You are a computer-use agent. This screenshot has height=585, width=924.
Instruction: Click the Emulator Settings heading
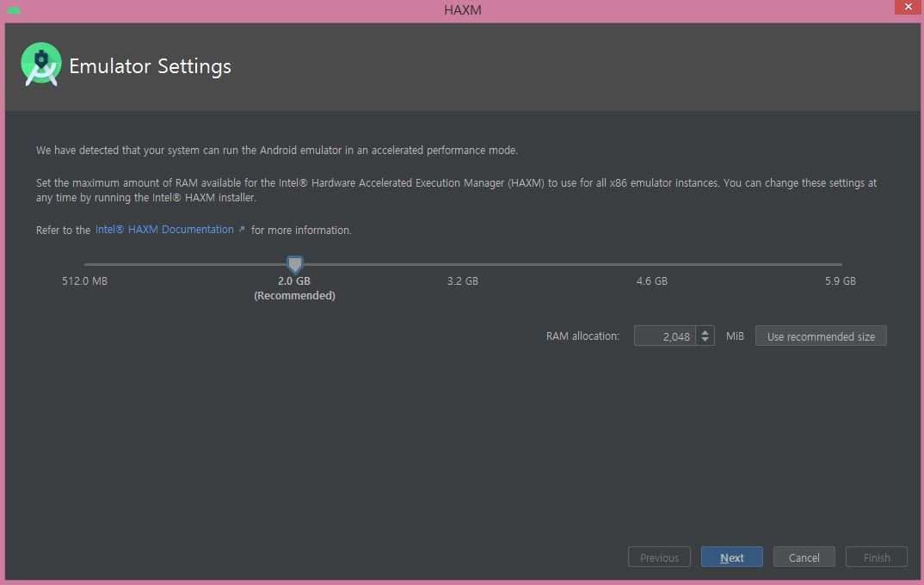point(151,66)
